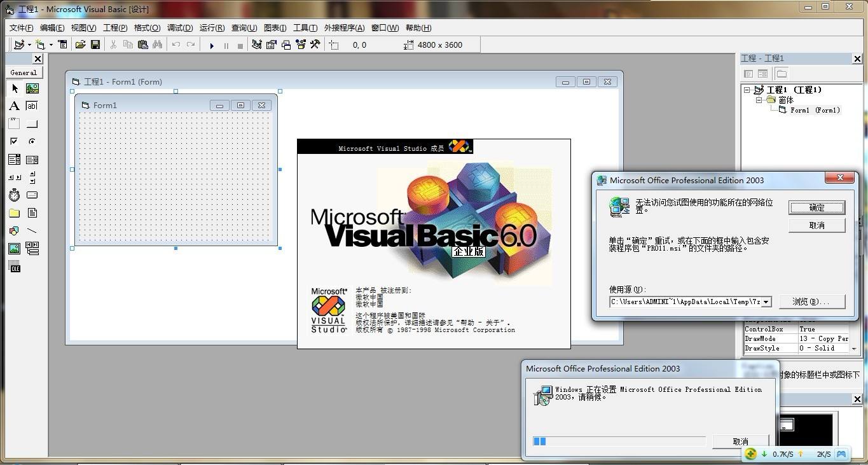Screen dimensions: 868x465
Task: Click 浏览(B)... to browse for PRO11.msi
Action: (x=812, y=302)
